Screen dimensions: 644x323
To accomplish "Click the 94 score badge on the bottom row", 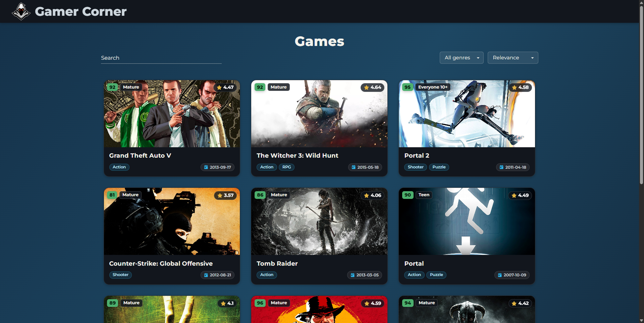I will (x=408, y=303).
